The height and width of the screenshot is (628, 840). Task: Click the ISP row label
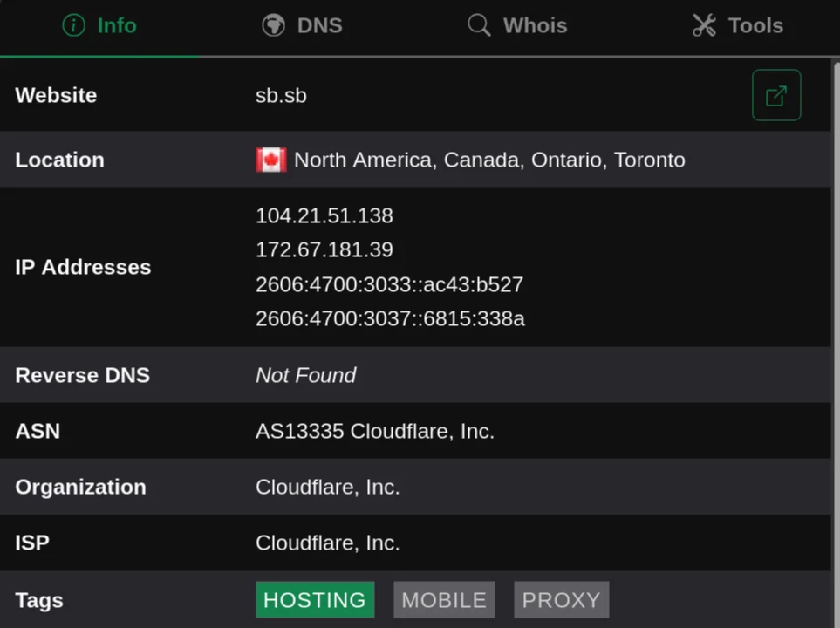pos(32,543)
